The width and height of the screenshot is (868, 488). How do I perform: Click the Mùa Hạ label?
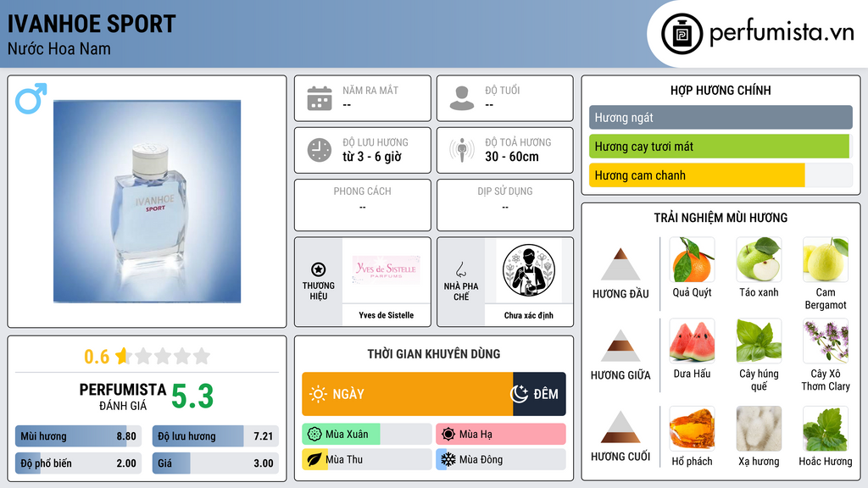476,435
